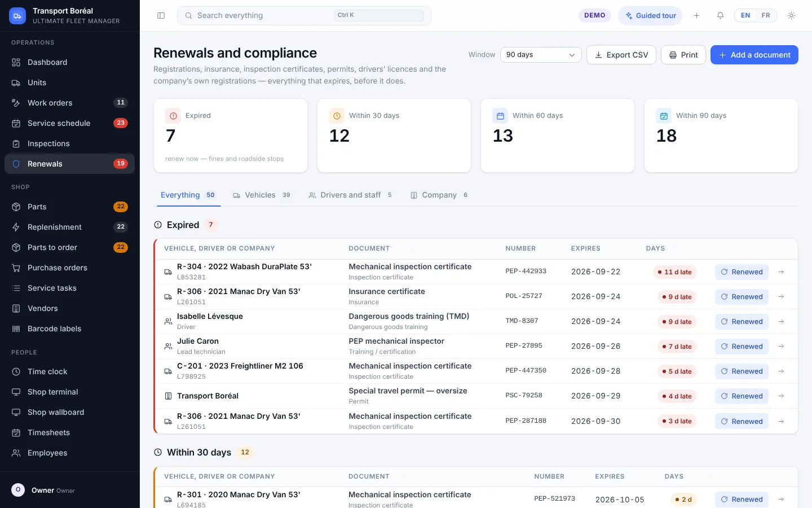Open arrow for PEP-27895 row
The width and height of the screenshot is (812, 508).
(x=781, y=347)
